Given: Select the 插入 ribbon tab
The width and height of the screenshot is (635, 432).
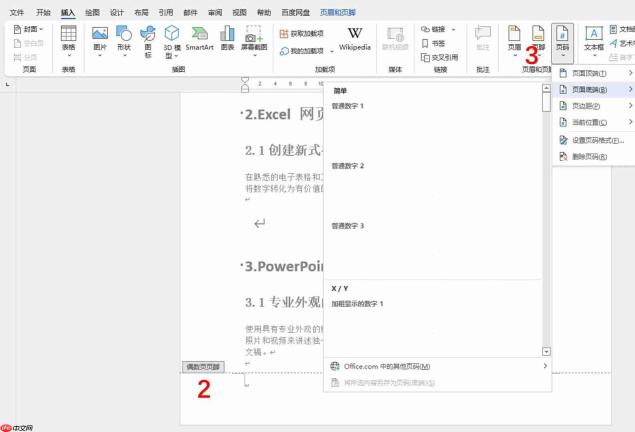Looking at the screenshot, I should pyautogui.click(x=68, y=13).
